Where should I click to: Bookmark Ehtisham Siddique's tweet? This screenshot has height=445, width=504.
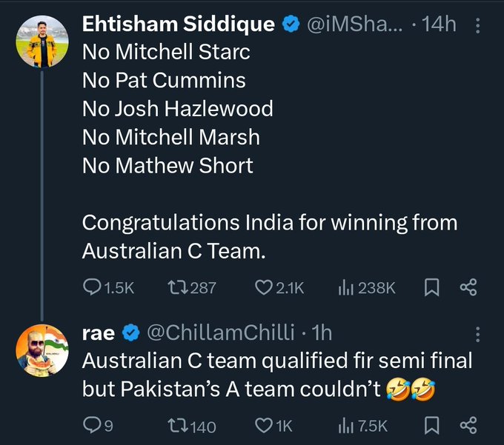431,287
